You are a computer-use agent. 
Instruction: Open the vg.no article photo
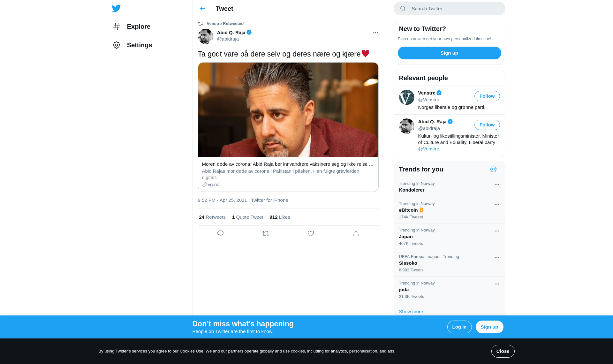288,110
